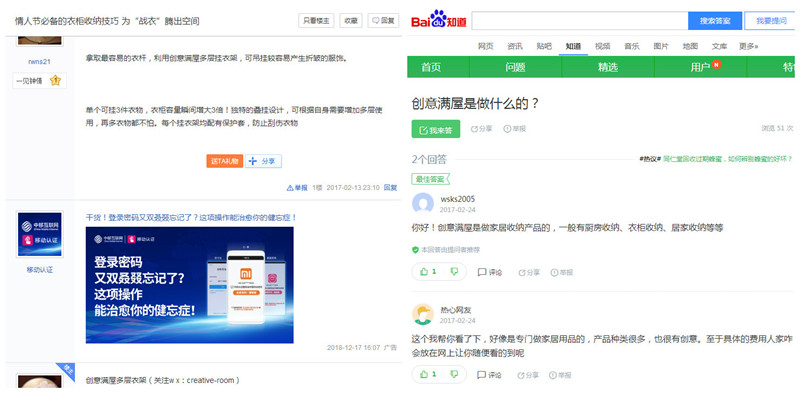Image resolution: width=800 pixels, height=393 pixels.
Task: Comment on the 热心网友 answer
Action: 490,375
